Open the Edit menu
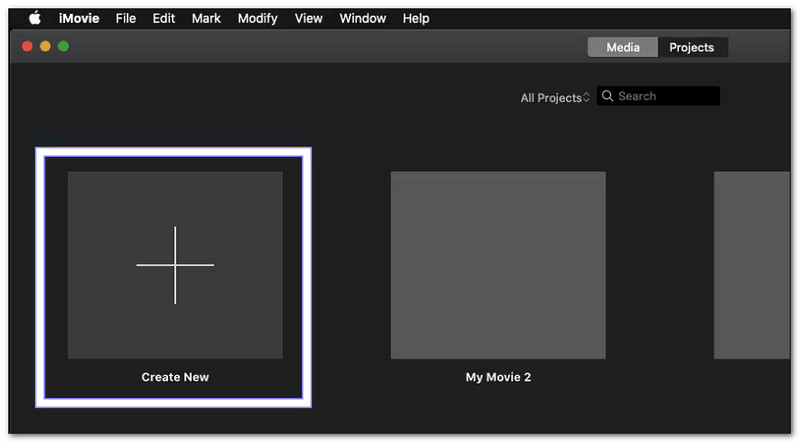This screenshot has width=800, height=443. (164, 18)
